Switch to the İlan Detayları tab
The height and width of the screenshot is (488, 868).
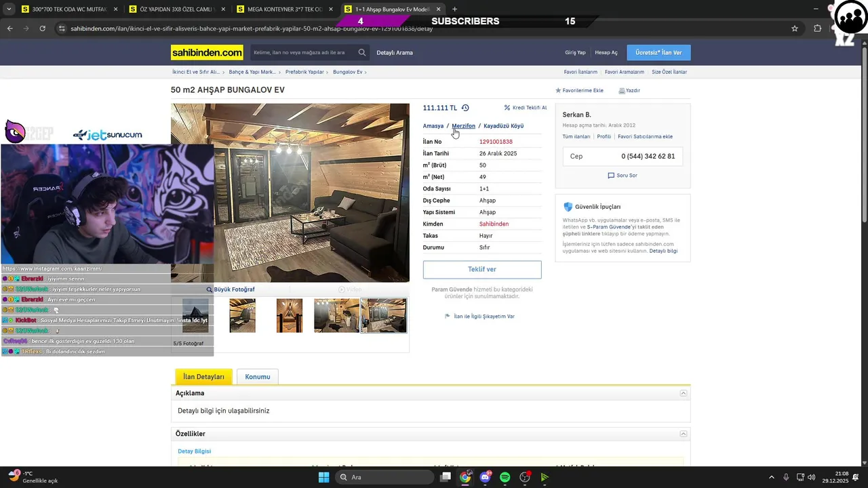[203, 377]
